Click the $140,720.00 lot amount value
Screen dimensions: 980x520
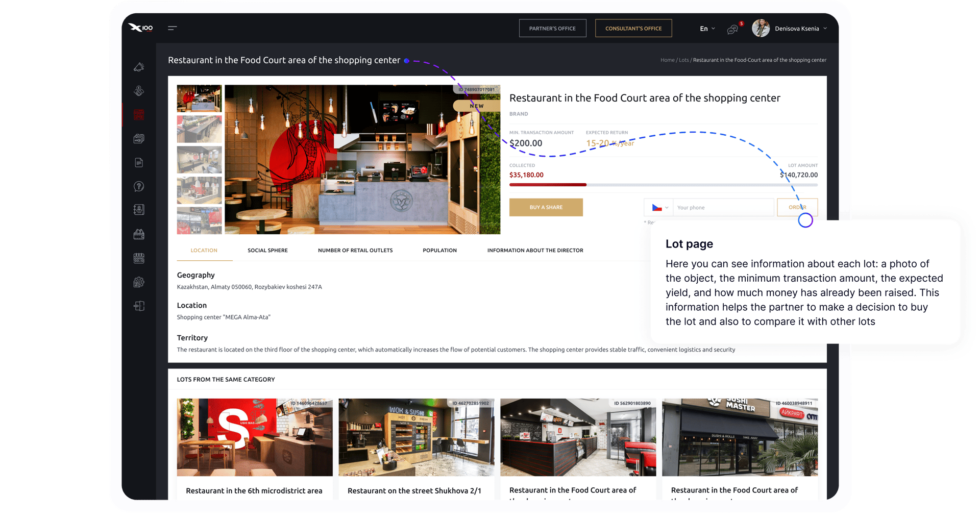(x=799, y=175)
